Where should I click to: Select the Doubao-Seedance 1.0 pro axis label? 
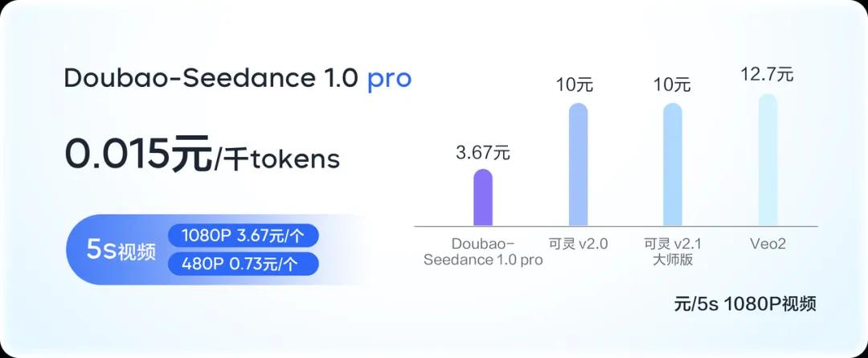[x=483, y=252]
